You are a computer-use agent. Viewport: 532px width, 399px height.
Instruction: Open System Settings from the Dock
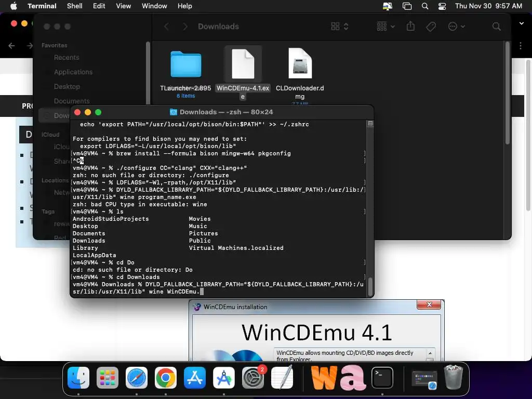click(x=253, y=378)
